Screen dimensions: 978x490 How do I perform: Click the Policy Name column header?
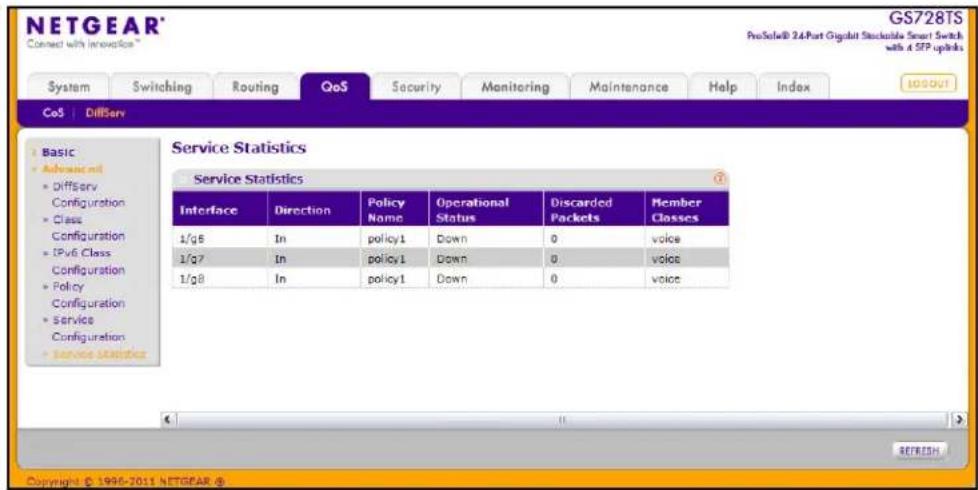click(x=394, y=210)
